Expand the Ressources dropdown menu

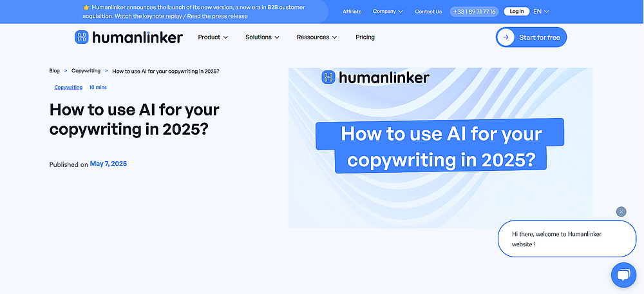pyautogui.click(x=317, y=37)
